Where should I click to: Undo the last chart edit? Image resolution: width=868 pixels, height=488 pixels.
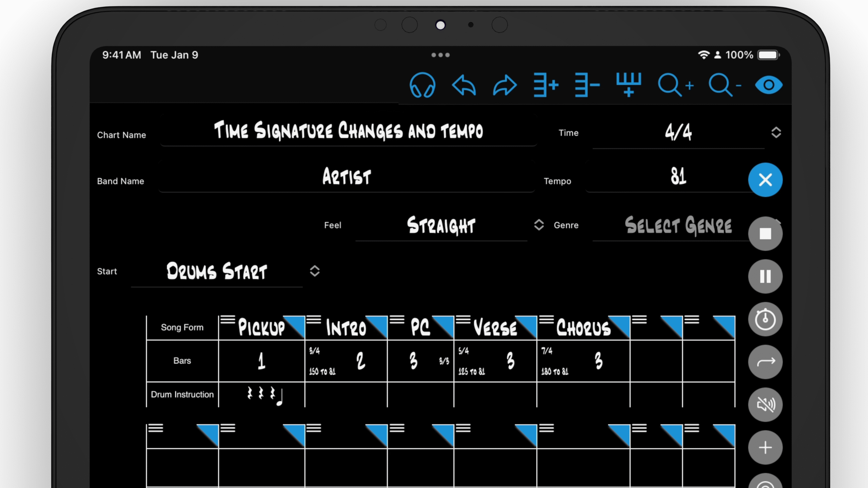pyautogui.click(x=463, y=85)
